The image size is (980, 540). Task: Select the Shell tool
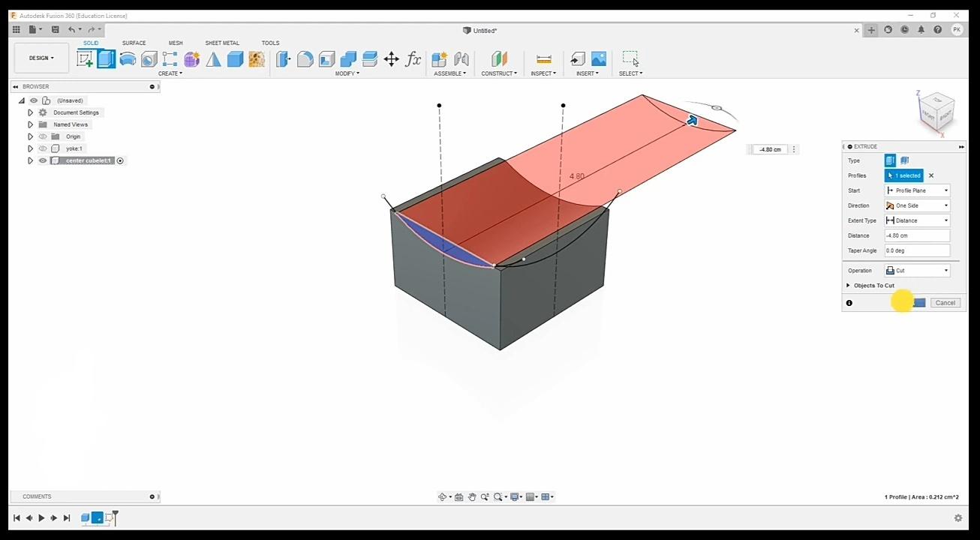tap(326, 59)
